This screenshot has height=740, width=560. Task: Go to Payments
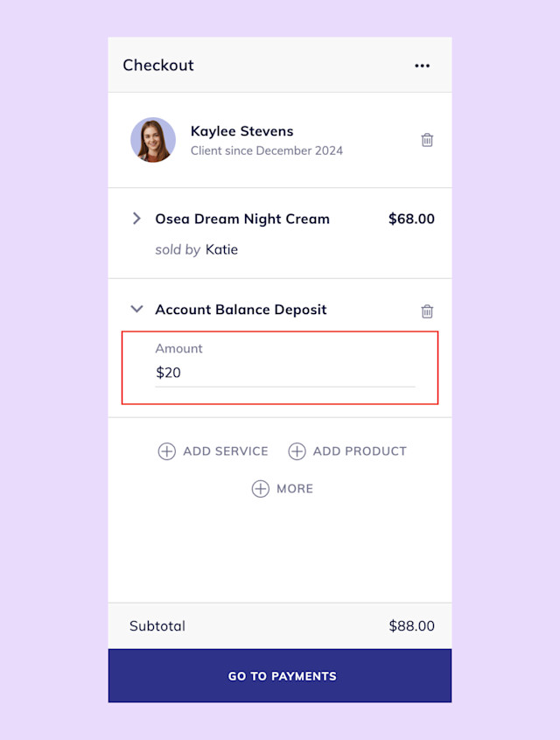pos(280,676)
